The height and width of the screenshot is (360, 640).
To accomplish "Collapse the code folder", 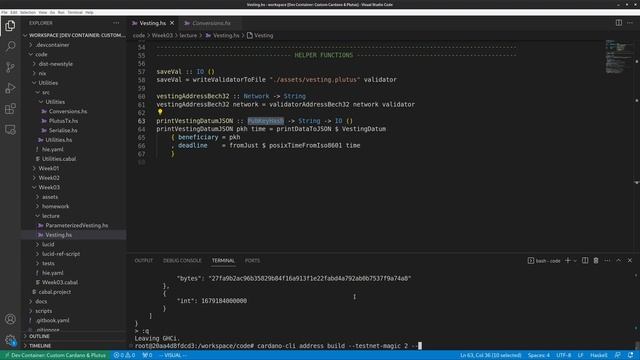I will point(41,54).
